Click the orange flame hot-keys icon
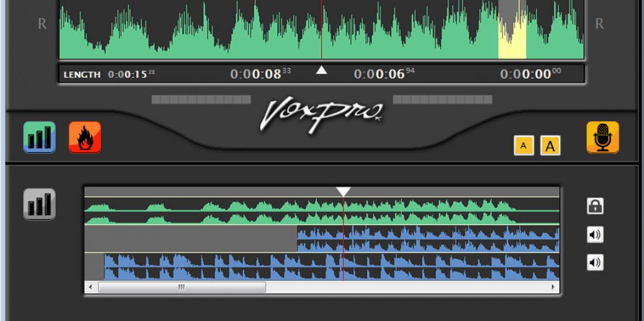644x321 pixels. (x=85, y=137)
